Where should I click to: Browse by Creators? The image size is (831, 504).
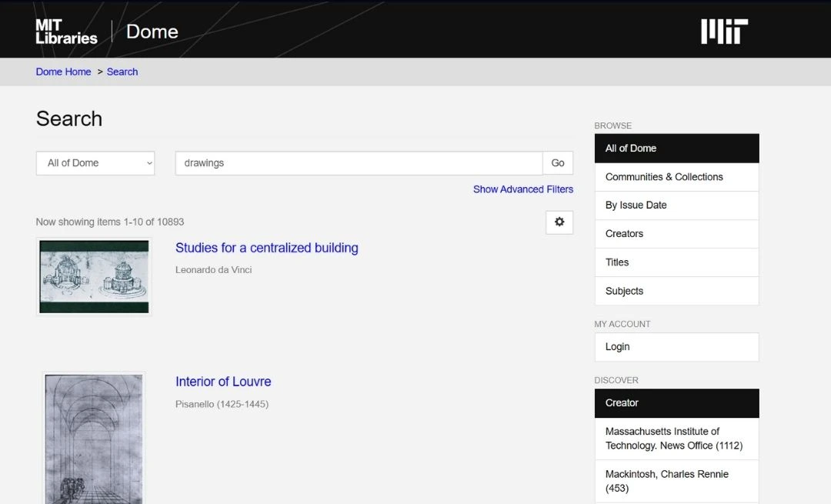pos(624,234)
